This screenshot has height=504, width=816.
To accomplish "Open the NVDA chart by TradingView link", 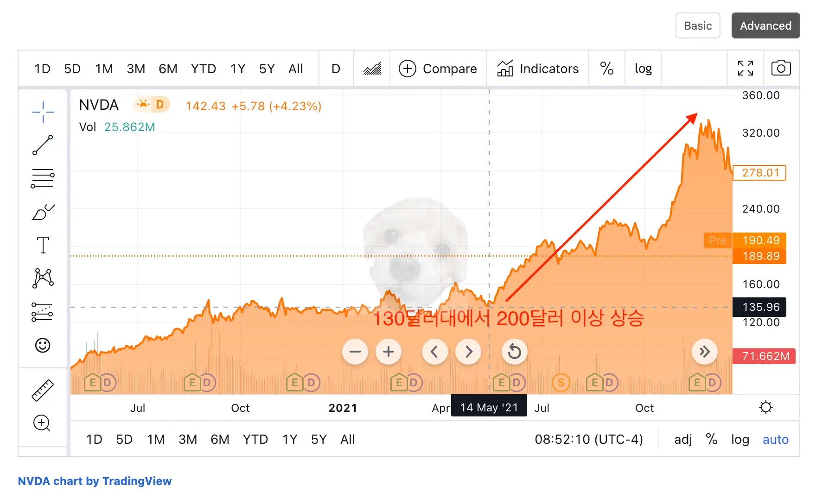I will pyautogui.click(x=95, y=481).
